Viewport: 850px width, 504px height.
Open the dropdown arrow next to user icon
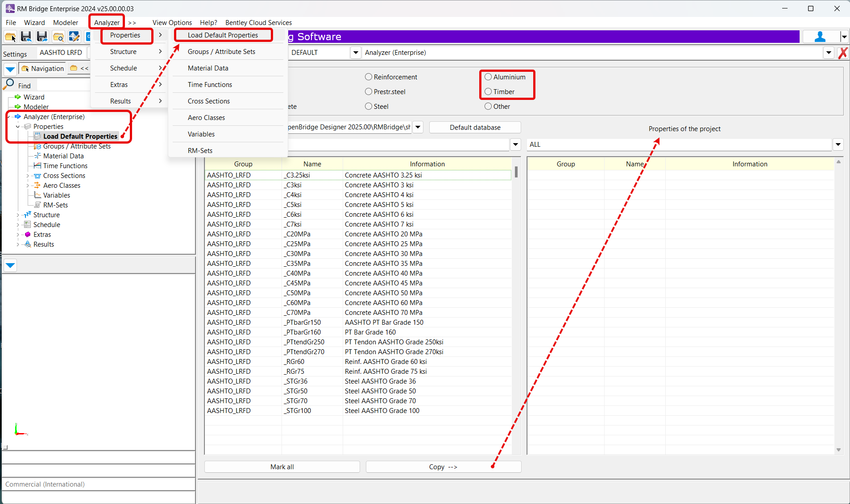(844, 37)
